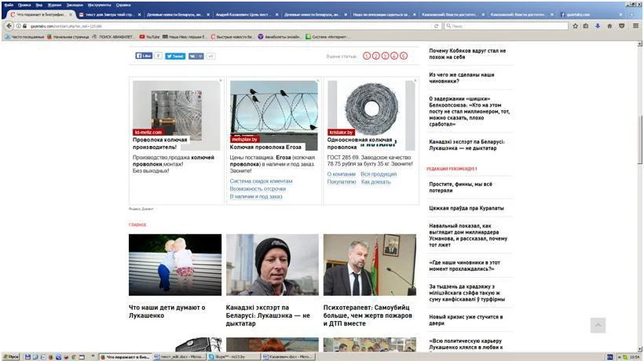Click the site information icon in address bar
644x361 pixels.
pyautogui.click(x=19, y=26)
